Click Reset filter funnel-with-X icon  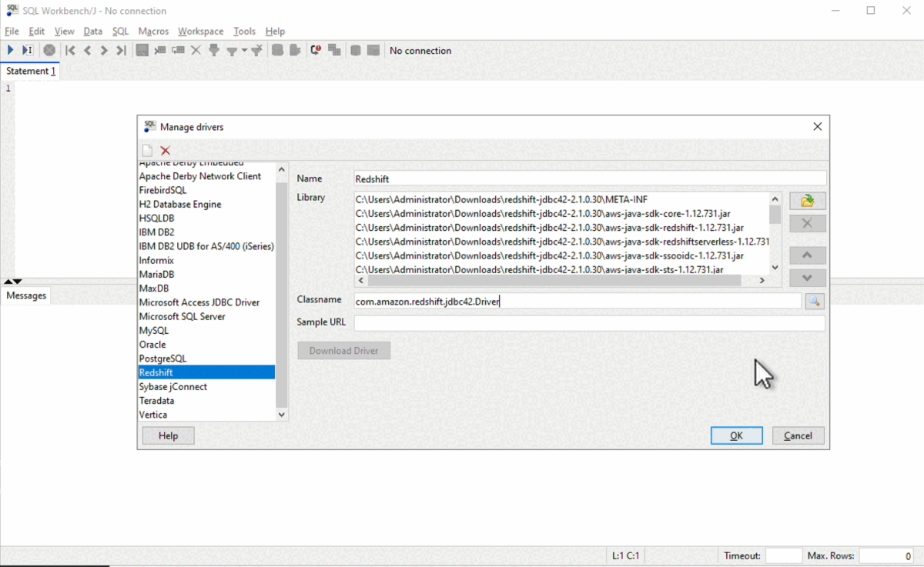pyautogui.click(x=257, y=50)
